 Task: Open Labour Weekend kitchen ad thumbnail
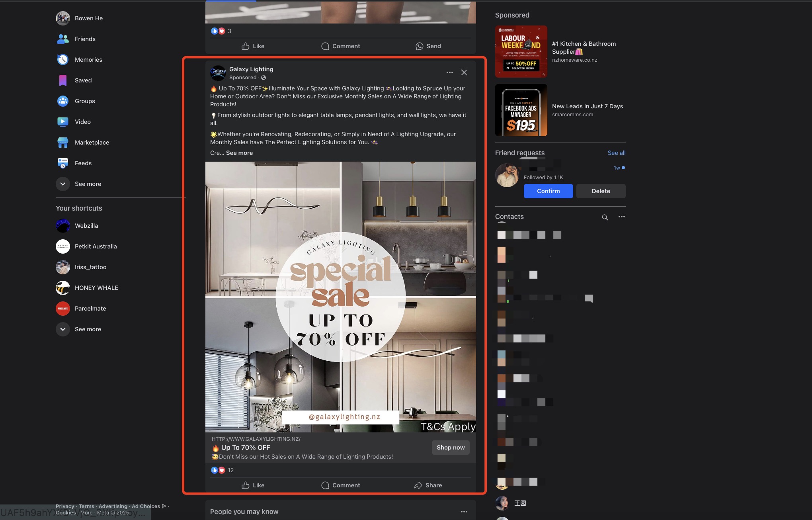coord(521,51)
